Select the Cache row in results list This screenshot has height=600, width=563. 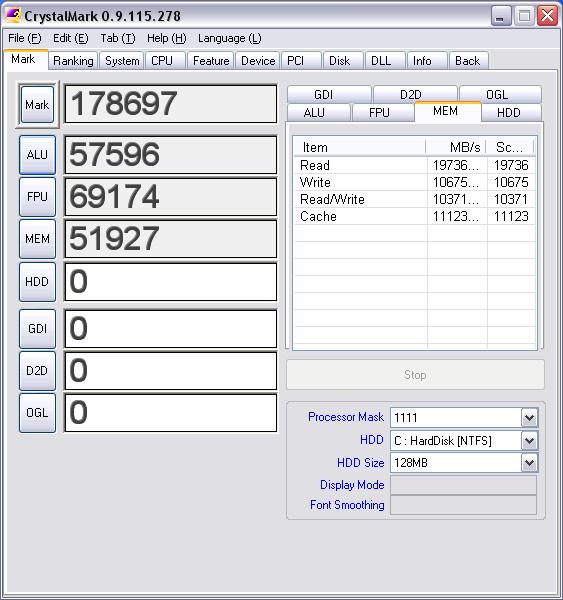(414, 217)
